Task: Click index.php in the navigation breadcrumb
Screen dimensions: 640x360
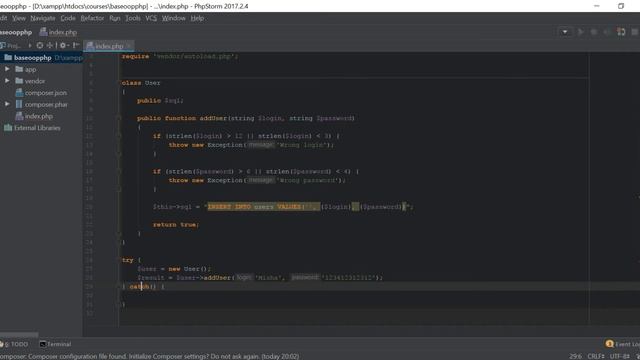Action: [58, 32]
